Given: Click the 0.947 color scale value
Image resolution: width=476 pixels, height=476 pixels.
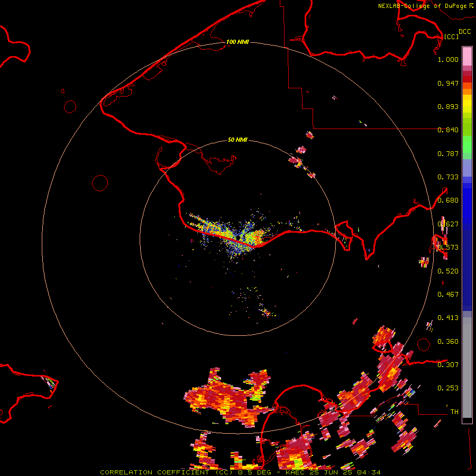Looking at the screenshot, I should pyautogui.click(x=448, y=83).
